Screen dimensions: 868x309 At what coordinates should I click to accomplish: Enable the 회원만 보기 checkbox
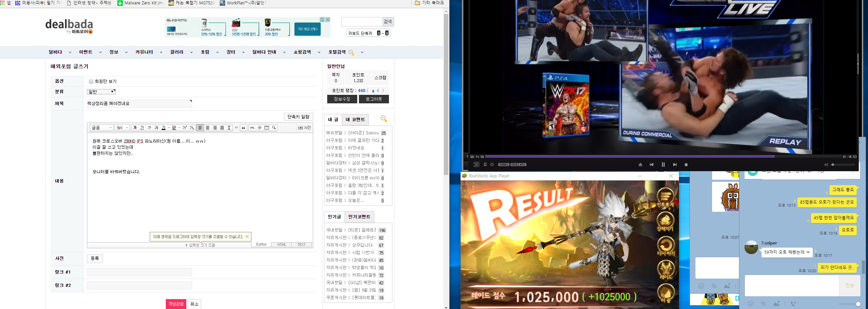(91, 82)
